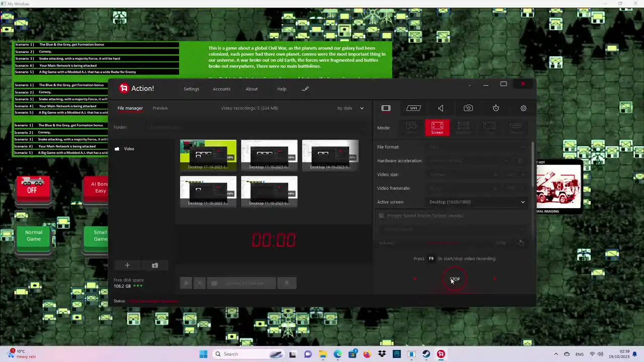Click the brush icon beside Help
This screenshot has width=644, height=362.
[305, 89]
